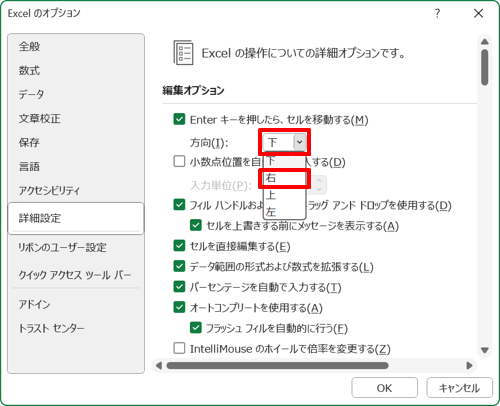Click the 方向 dropdown arrow

pos(299,142)
